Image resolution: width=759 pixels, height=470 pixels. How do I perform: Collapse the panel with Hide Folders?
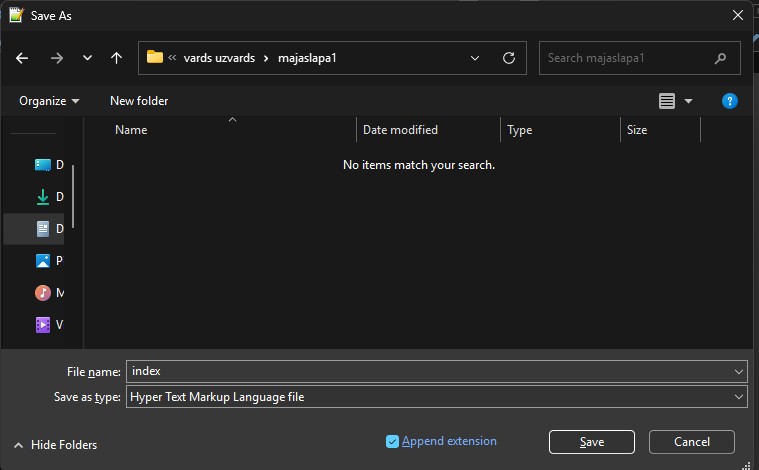tap(55, 444)
